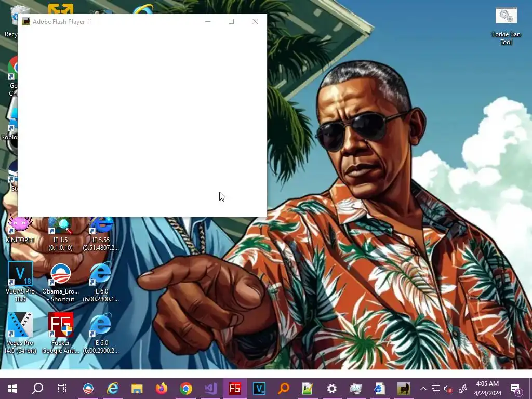Open the network status tray icon

(436, 389)
